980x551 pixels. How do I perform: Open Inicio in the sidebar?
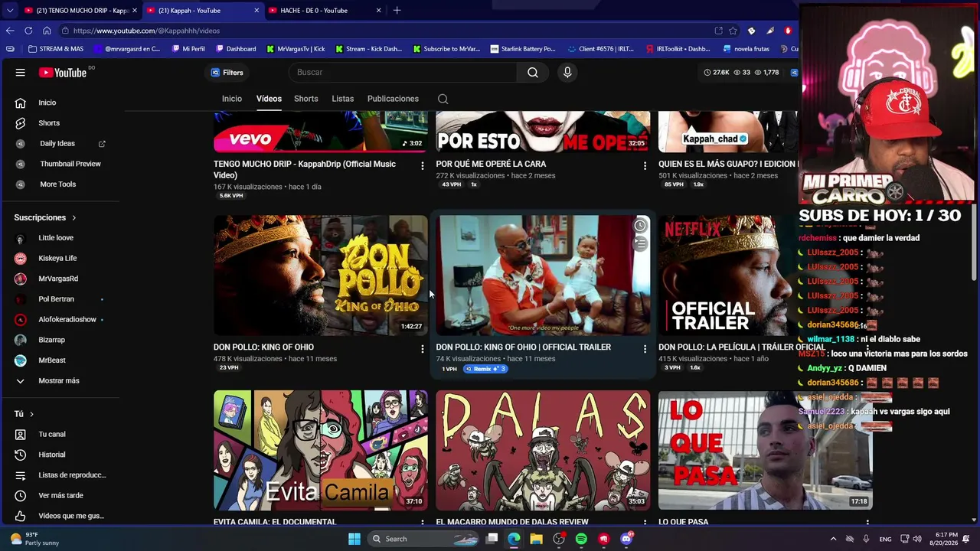pyautogui.click(x=49, y=103)
